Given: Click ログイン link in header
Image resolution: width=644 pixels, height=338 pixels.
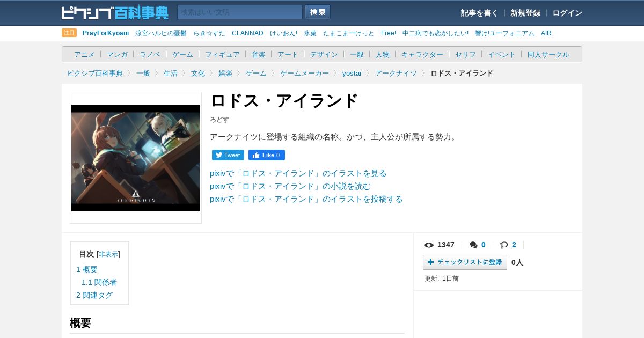Looking at the screenshot, I should tap(567, 13).
